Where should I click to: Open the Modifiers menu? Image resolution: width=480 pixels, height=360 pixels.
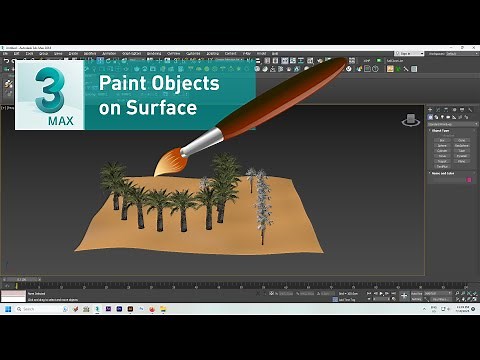[90, 53]
